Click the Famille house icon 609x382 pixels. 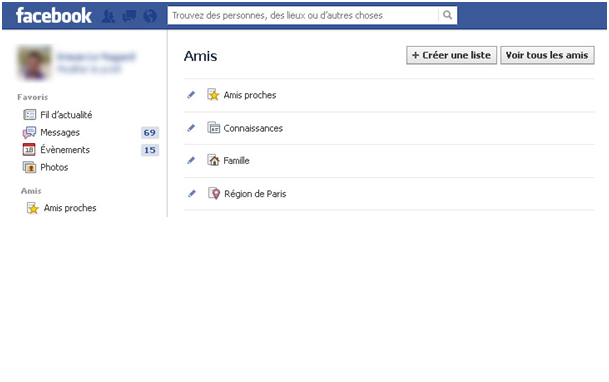point(213,160)
